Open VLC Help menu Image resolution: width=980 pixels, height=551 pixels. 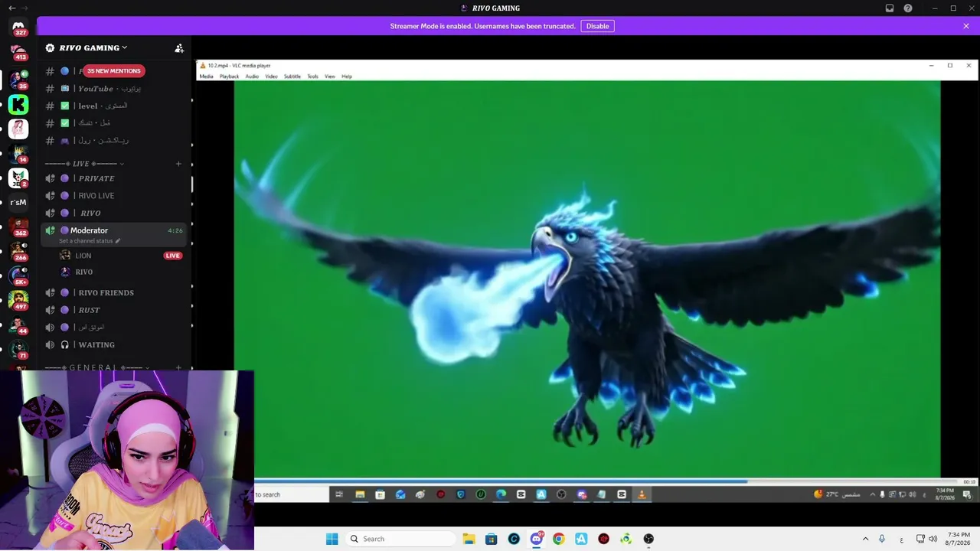[x=347, y=77]
